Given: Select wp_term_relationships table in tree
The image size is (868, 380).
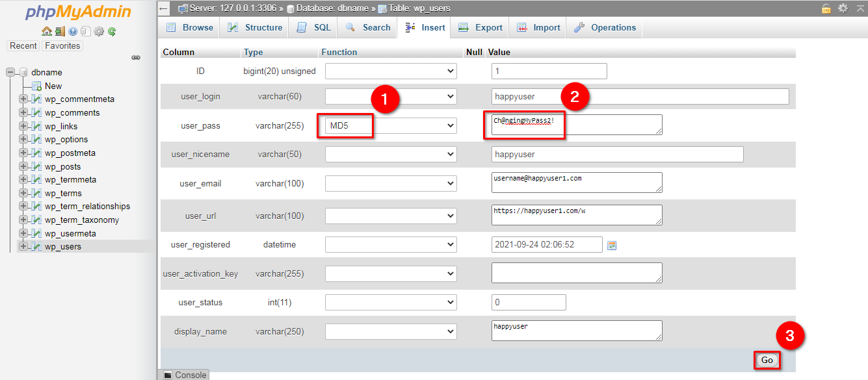Looking at the screenshot, I should pos(87,206).
